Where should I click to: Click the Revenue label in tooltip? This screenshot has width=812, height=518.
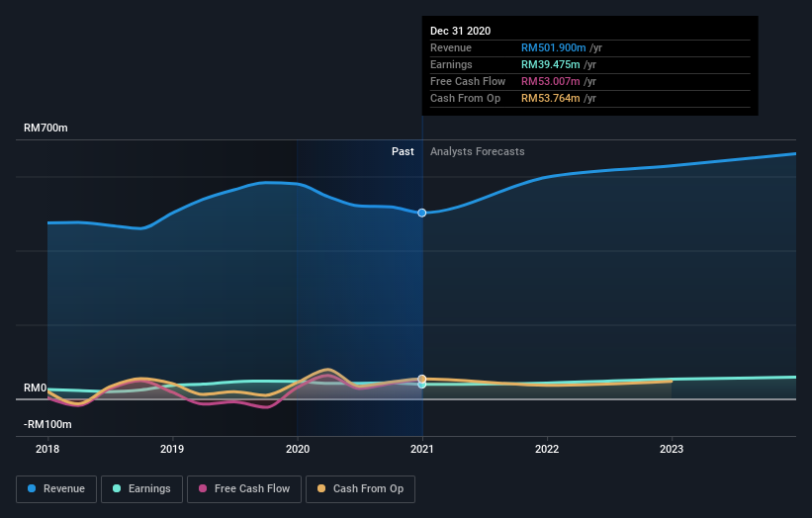[451, 48]
